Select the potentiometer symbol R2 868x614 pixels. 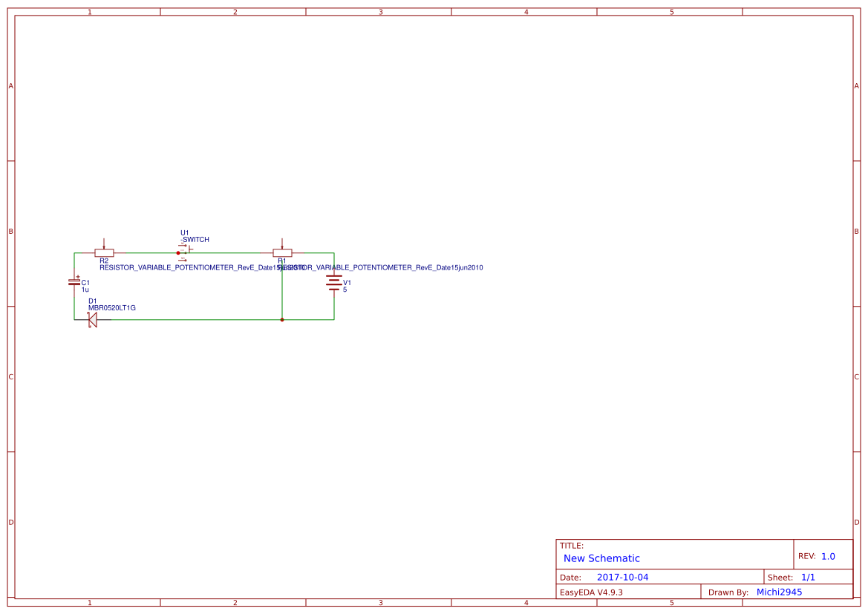coord(104,252)
